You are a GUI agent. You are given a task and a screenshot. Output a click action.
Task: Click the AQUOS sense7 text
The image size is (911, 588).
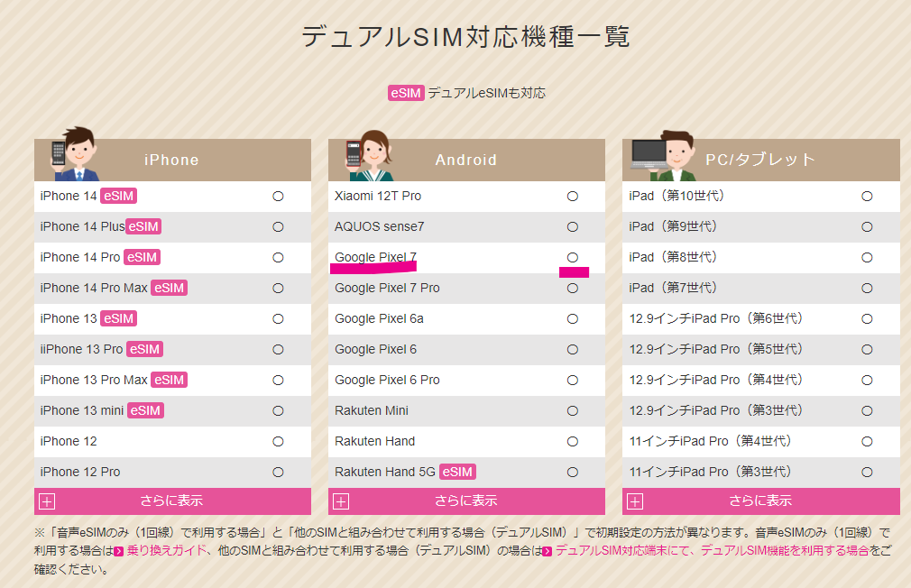point(380,226)
